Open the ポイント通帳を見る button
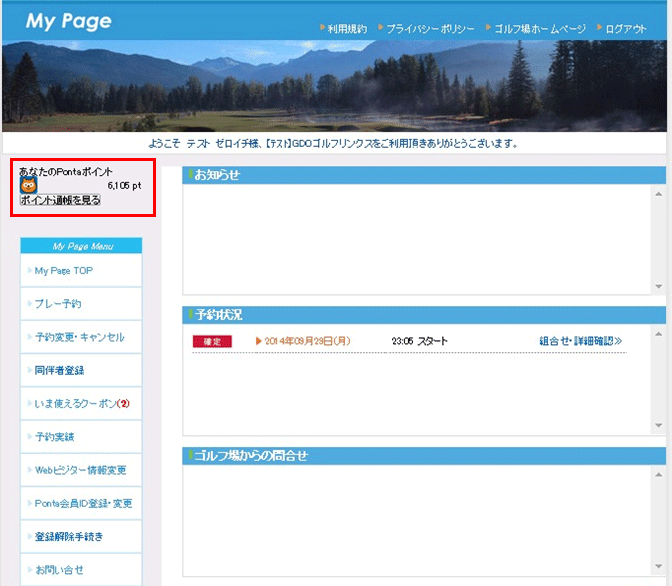The height and width of the screenshot is (586, 672). click(x=60, y=200)
